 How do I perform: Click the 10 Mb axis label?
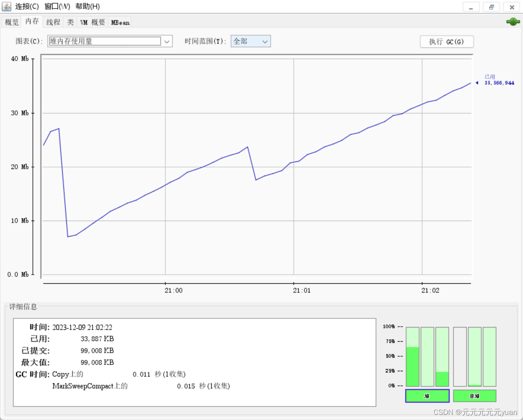(20, 221)
